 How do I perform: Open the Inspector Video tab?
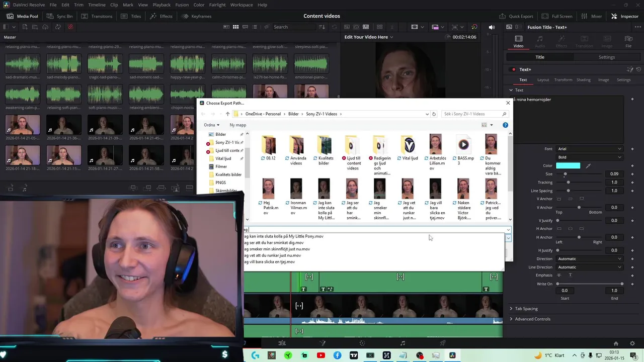(518, 41)
